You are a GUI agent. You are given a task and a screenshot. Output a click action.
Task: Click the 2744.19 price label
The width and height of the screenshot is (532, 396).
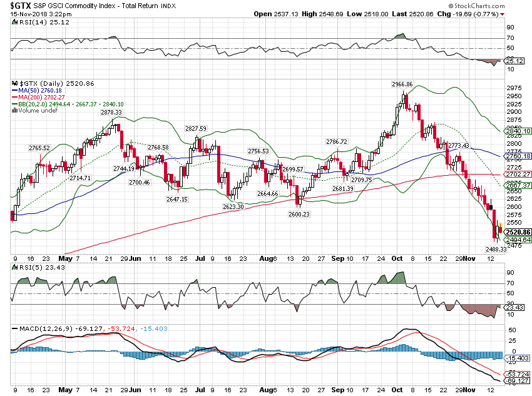pos(124,168)
